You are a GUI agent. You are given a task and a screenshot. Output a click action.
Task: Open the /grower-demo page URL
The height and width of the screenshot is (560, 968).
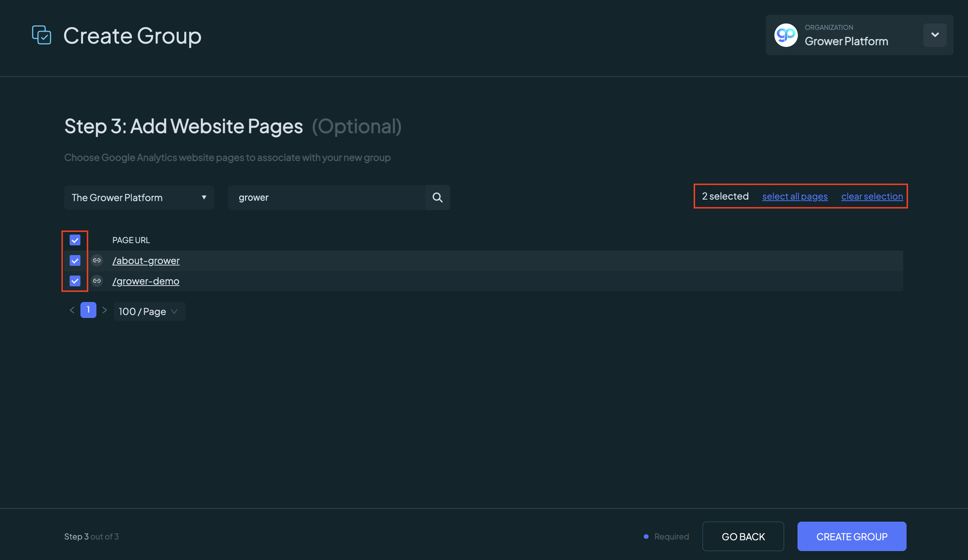(x=146, y=281)
